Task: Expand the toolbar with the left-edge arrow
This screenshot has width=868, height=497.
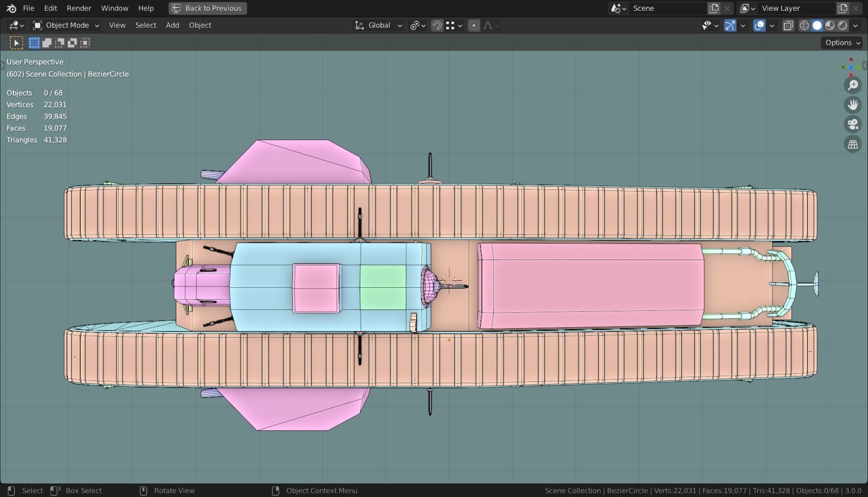Action: pos(2,66)
